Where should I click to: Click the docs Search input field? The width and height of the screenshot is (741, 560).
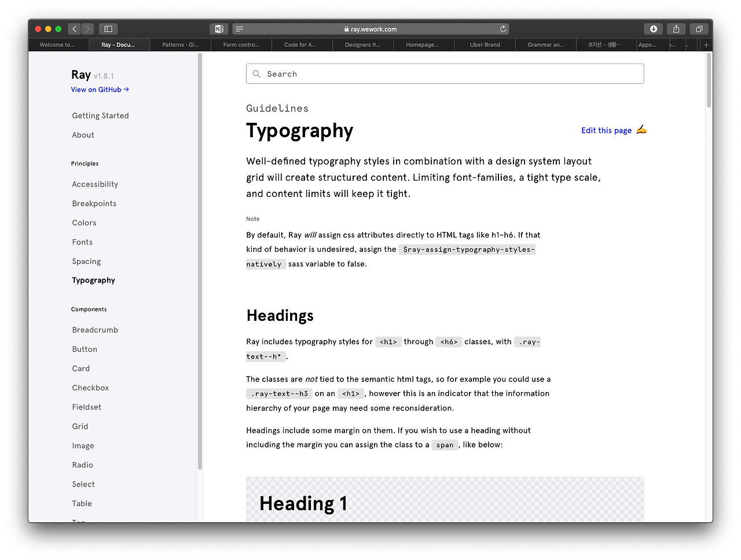coord(445,74)
